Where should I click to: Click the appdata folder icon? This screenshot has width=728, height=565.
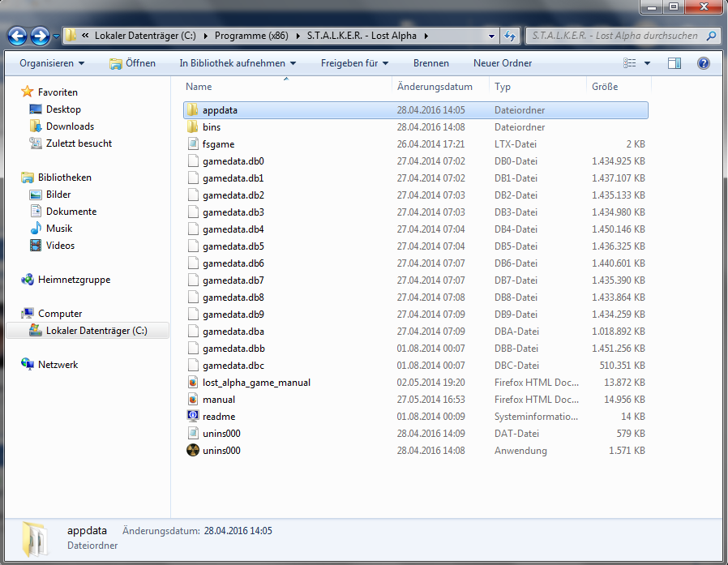(193, 110)
